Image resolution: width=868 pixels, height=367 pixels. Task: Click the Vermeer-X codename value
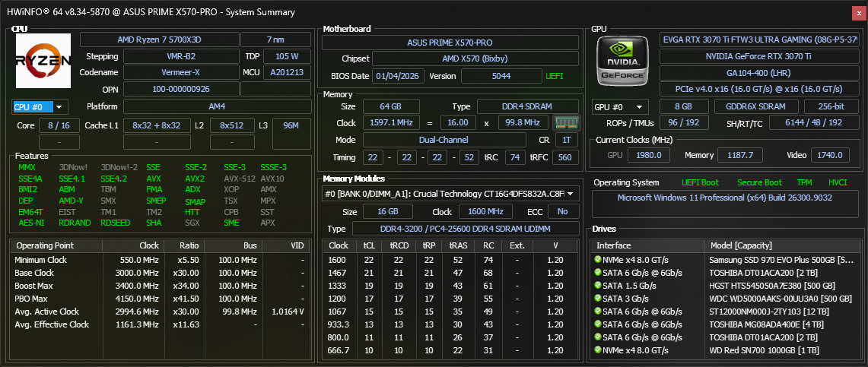(180, 72)
